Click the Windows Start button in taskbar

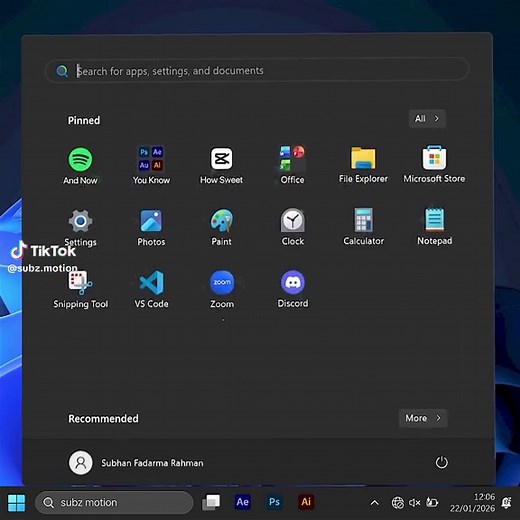click(x=16, y=503)
